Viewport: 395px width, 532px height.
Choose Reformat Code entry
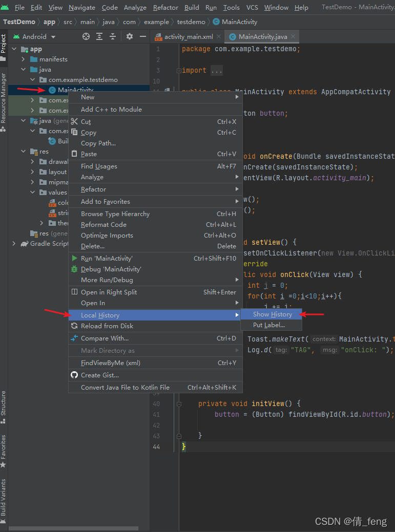click(x=155, y=225)
